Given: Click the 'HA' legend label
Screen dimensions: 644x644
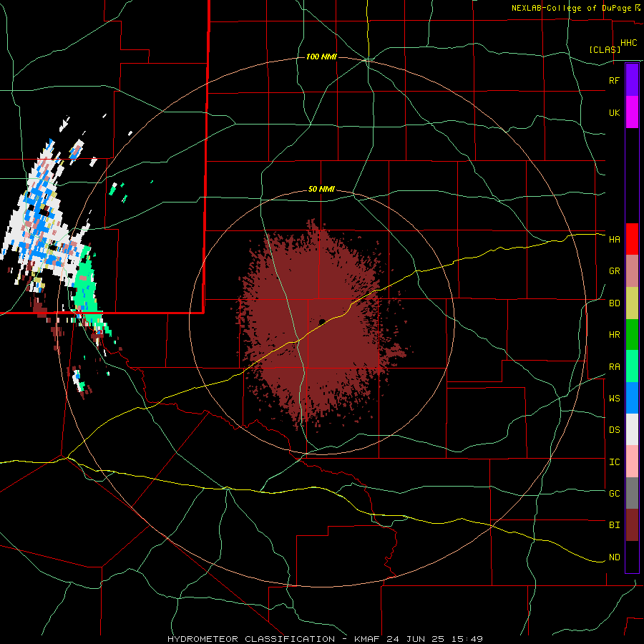Looking at the screenshot, I should (614, 239).
